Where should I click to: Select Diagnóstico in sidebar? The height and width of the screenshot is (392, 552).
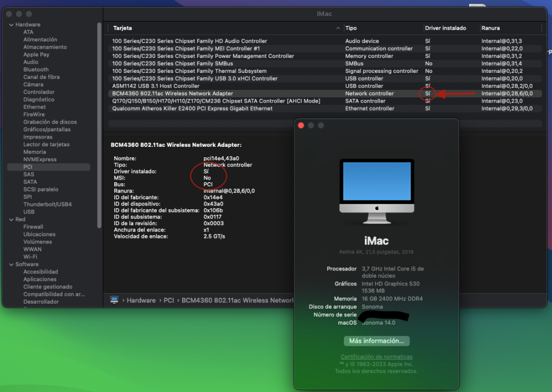[39, 100]
